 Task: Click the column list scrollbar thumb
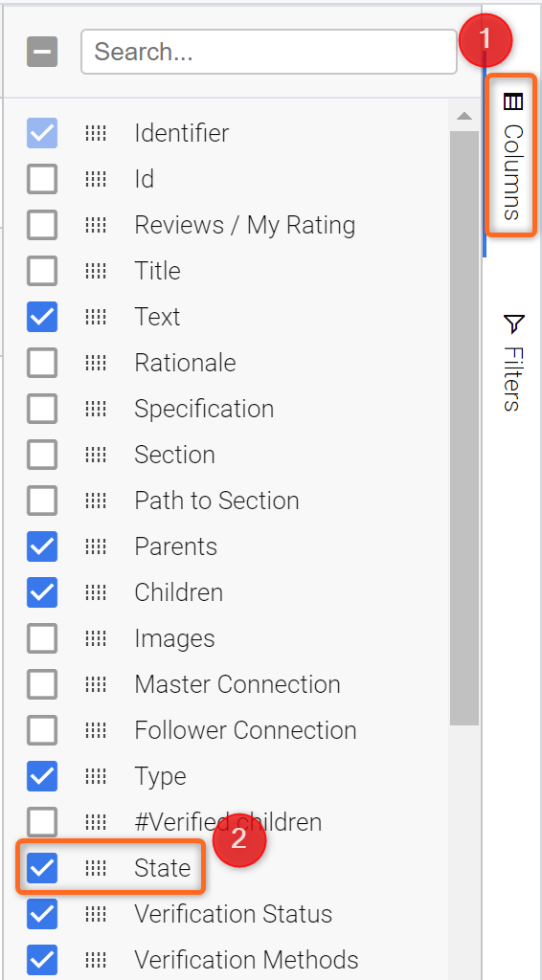[x=463, y=428]
